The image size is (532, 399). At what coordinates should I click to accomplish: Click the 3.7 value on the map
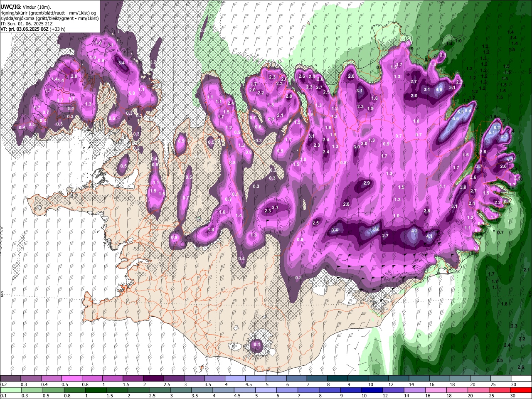tap(479, 166)
